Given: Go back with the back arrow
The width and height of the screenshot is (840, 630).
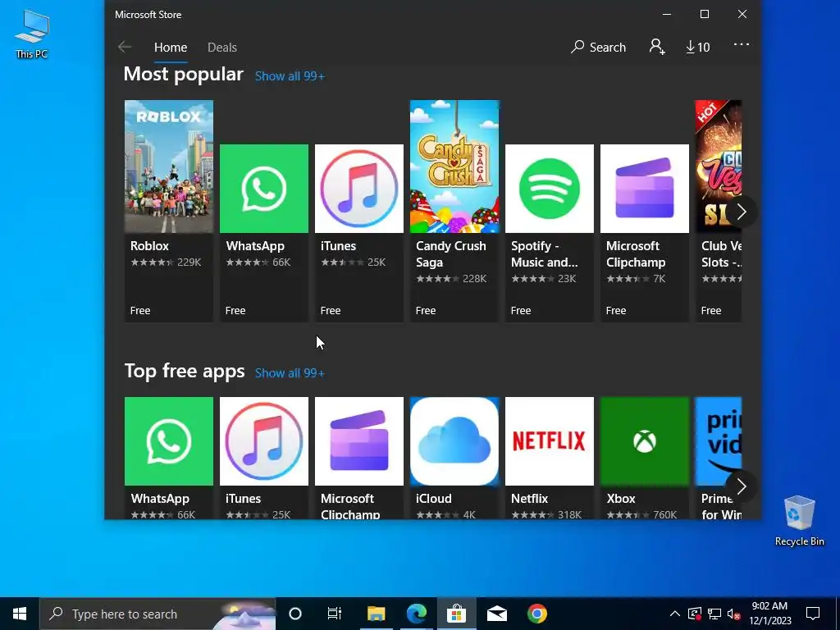Looking at the screenshot, I should [125, 47].
